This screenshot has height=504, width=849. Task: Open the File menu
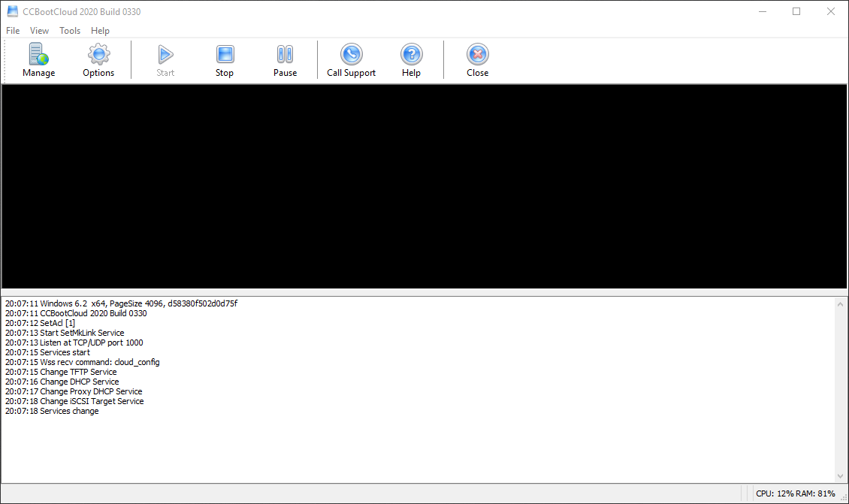13,31
